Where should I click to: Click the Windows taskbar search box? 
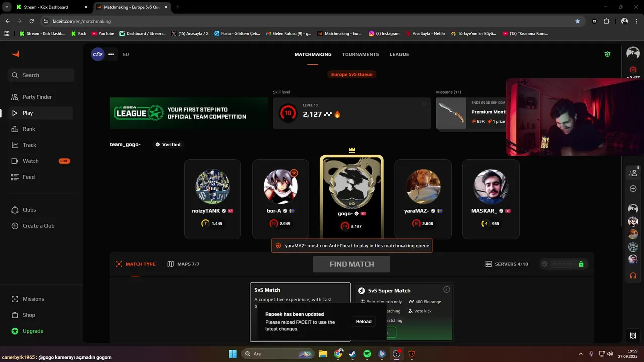[x=279, y=354]
